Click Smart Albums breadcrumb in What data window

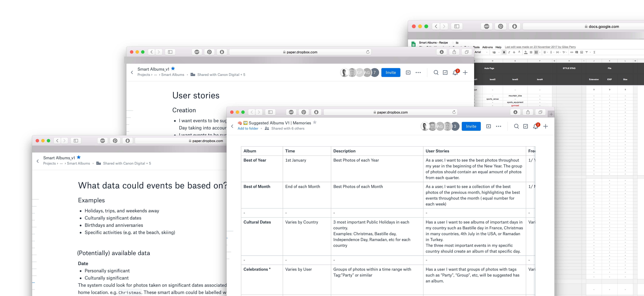[x=78, y=163]
